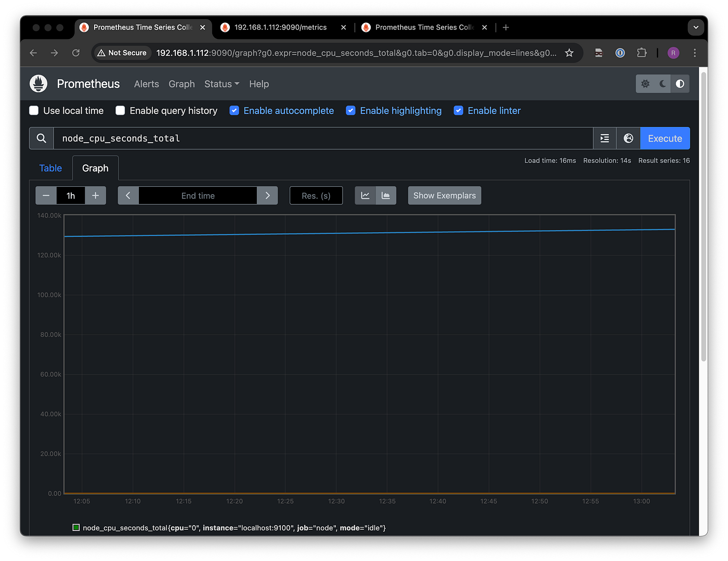Bookmark this page with the star icon

pos(569,53)
